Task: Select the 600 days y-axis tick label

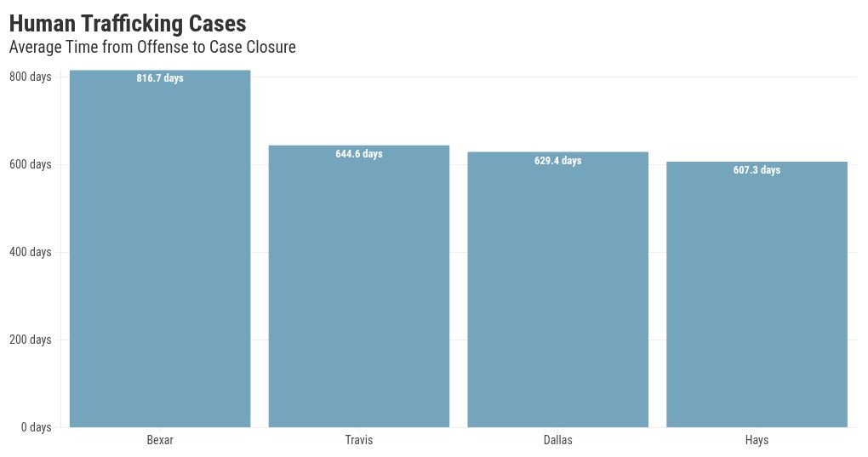Action: coord(31,164)
